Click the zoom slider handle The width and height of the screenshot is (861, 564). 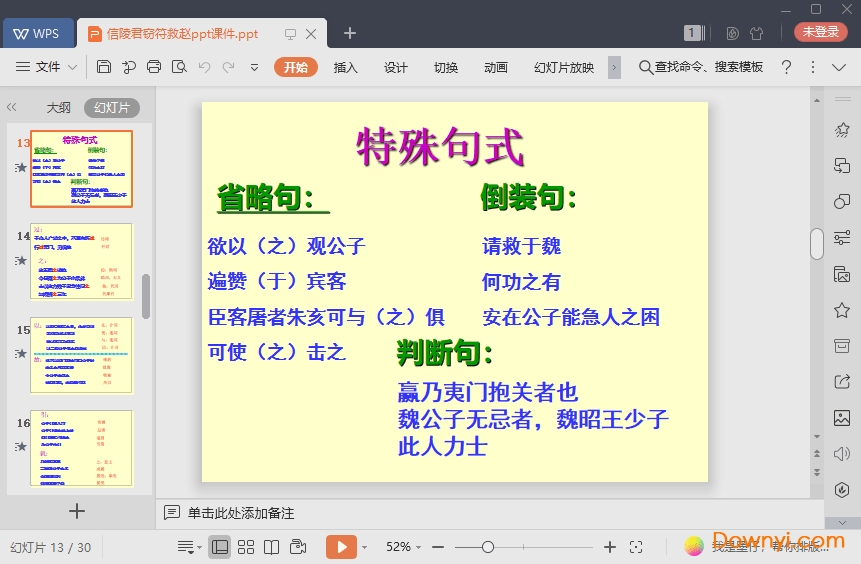(x=488, y=547)
